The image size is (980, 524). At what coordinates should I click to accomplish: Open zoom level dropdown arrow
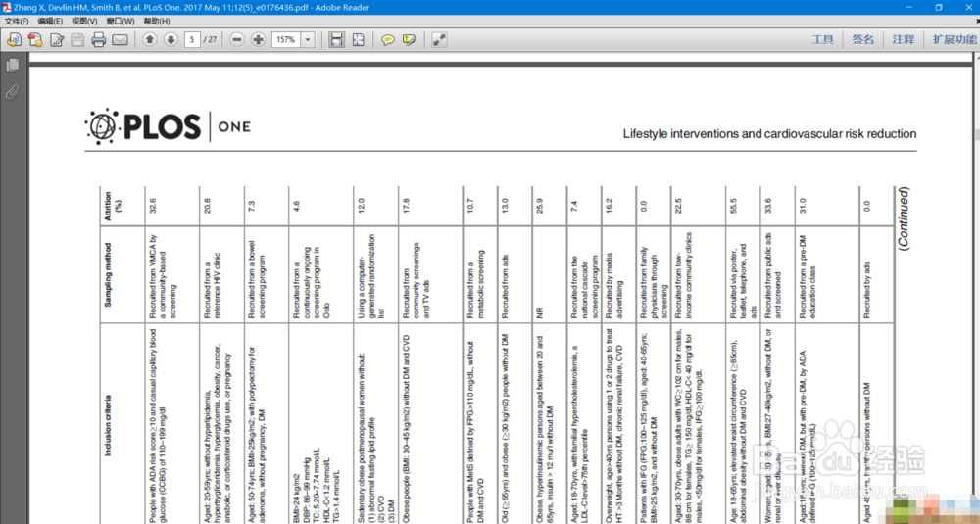coord(308,40)
